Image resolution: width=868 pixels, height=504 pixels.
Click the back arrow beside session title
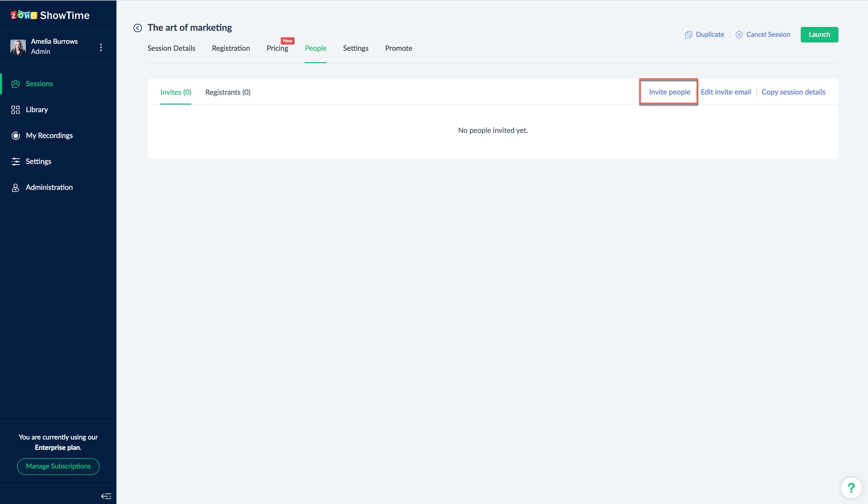click(x=137, y=28)
